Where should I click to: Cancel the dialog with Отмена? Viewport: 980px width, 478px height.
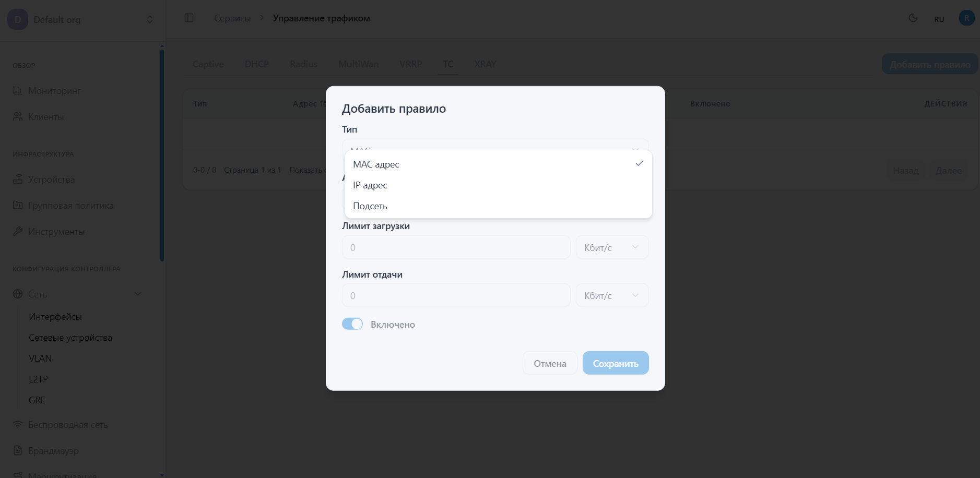pyautogui.click(x=549, y=363)
